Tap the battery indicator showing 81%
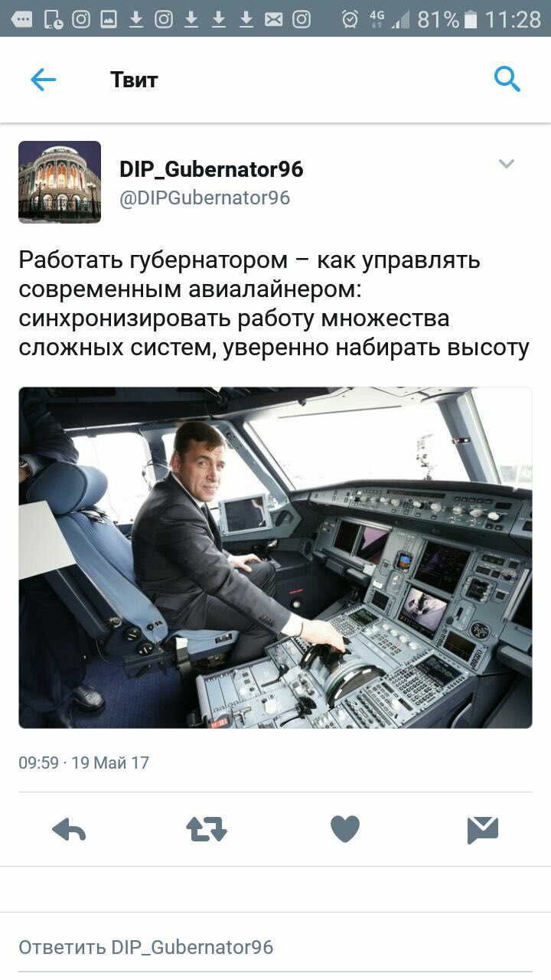Image resolution: width=551 pixels, height=980 pixels. coord(448,19)
